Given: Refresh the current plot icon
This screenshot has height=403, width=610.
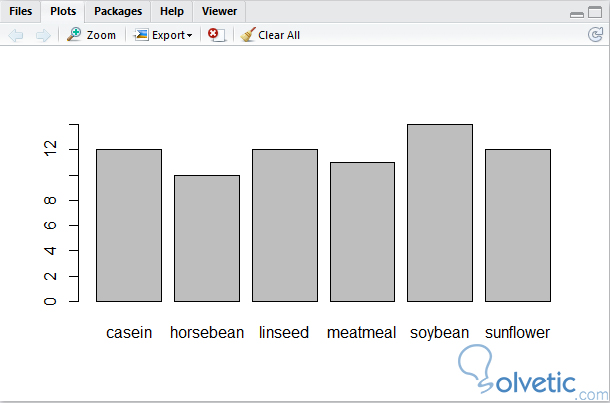Looking at the screenshot, I should (x=595, y=35).
